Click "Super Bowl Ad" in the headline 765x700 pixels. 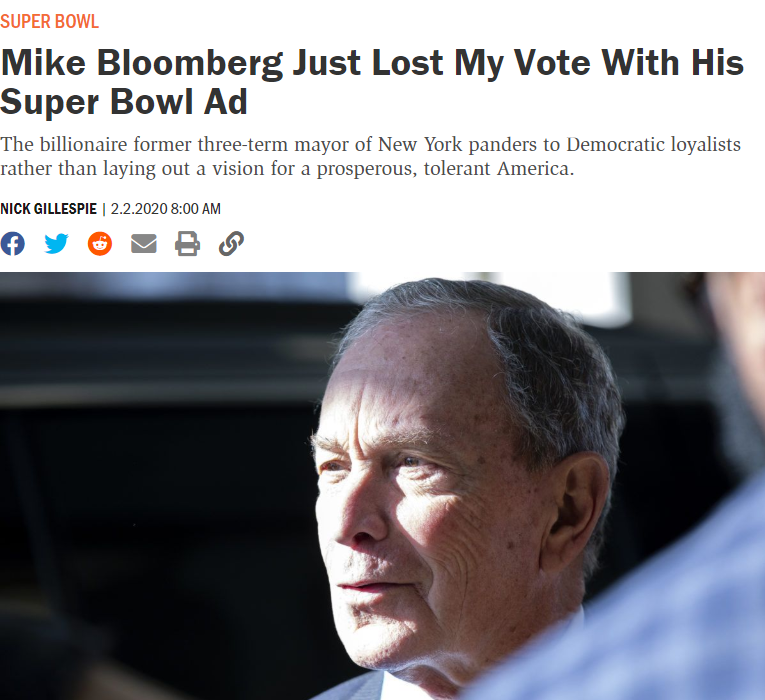(x=124, y=102)
